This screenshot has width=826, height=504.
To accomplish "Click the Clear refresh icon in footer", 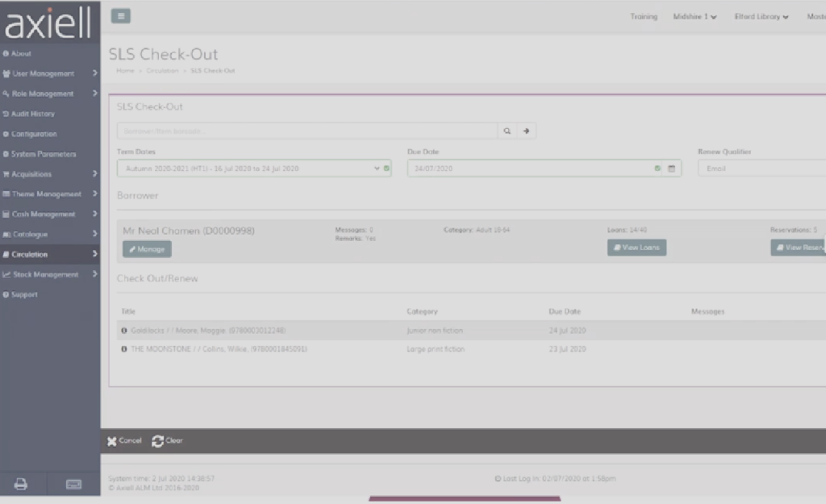I will pyautogui.click(x=156, y=440).
